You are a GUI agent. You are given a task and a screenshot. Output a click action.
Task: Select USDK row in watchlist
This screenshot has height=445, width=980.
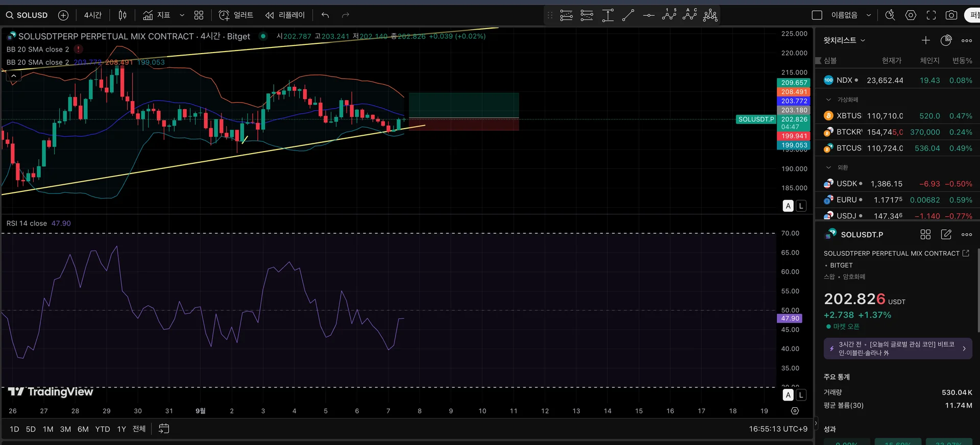pyautogui.click(x=897, y=184)
